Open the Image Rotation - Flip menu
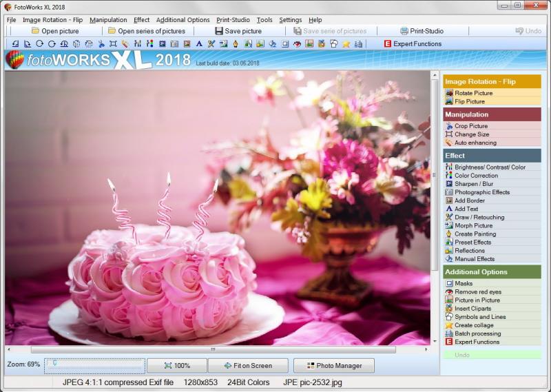 [x=53, y=20]
